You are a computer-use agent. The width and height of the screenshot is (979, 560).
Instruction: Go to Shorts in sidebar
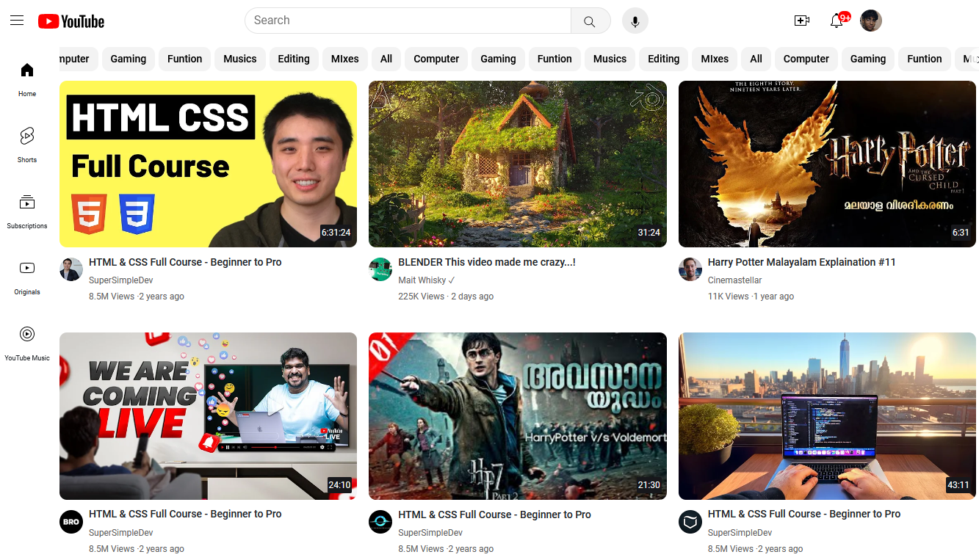(27, 143)
